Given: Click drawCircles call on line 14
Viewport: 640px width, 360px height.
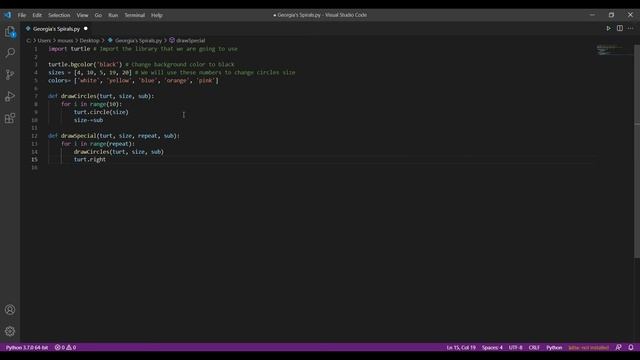Looking at the screenshot, I should 119,152.
